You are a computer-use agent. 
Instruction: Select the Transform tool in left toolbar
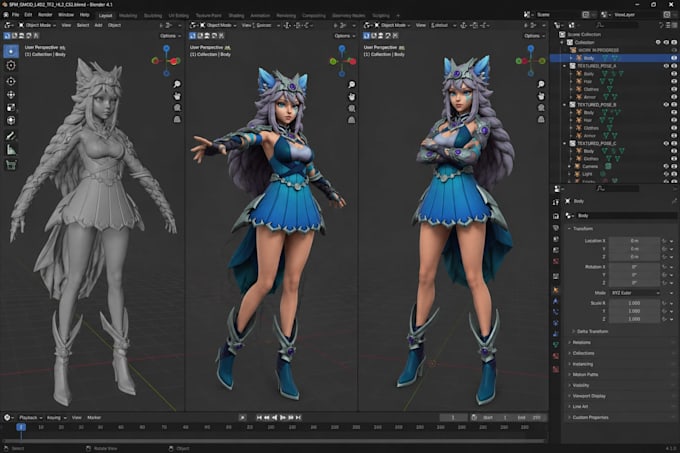(x=11, y=121)
